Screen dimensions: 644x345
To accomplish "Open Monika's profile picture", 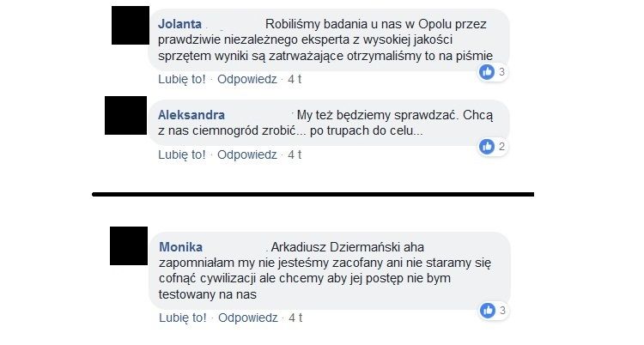I will tap(131, 246).
